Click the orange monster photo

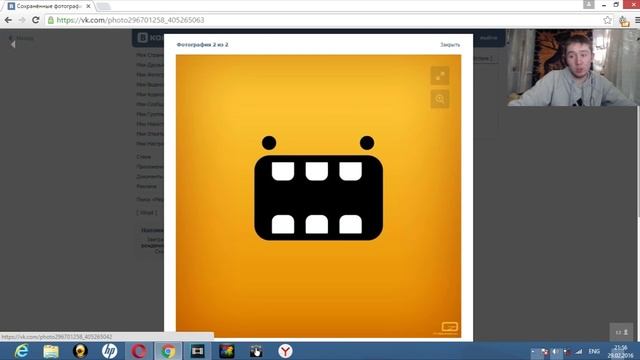(x=318, y=196)
